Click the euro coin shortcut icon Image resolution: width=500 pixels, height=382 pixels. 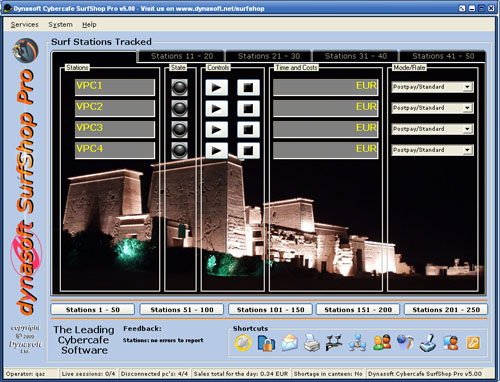pyautogui.click(x=243, y=343)
